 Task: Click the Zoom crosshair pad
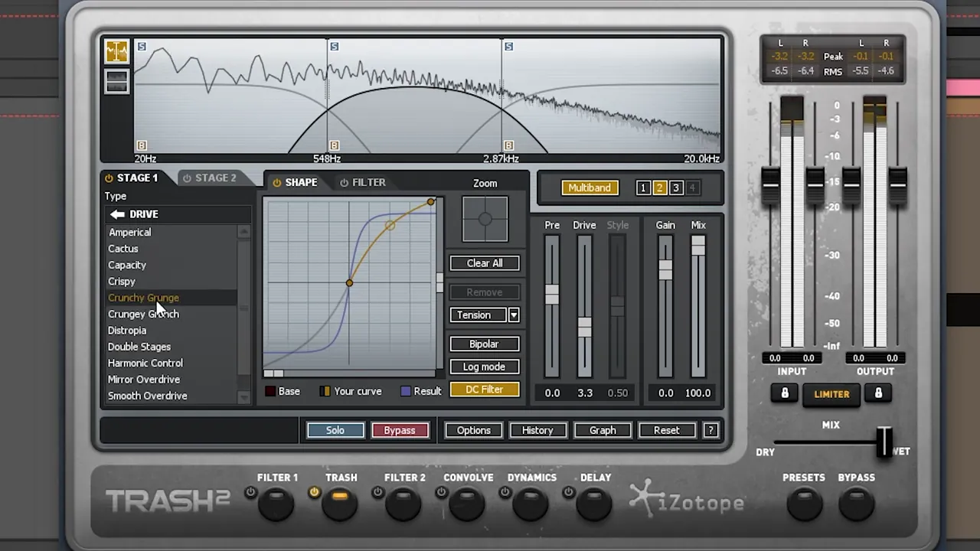485,220
